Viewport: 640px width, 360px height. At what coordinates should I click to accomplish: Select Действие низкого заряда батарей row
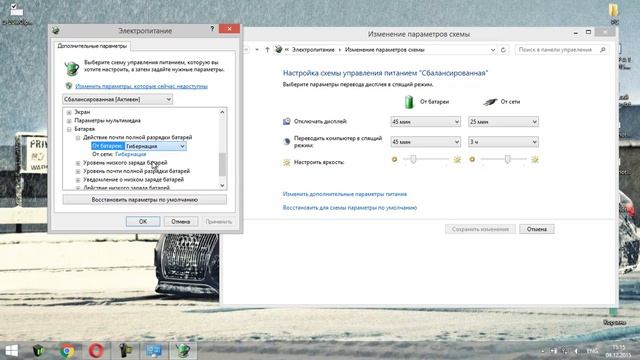126,188
